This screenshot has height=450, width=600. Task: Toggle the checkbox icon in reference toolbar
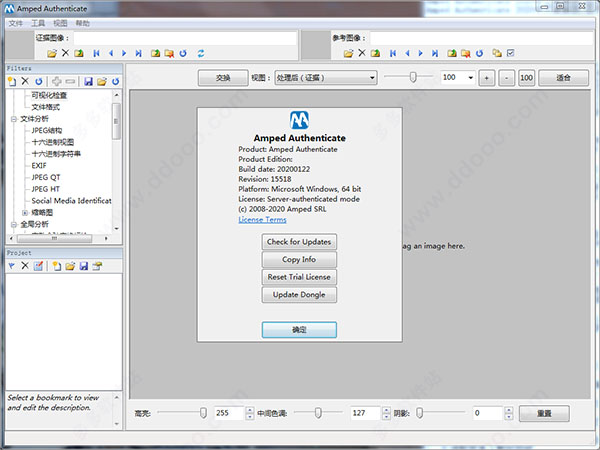click(510, 53)
